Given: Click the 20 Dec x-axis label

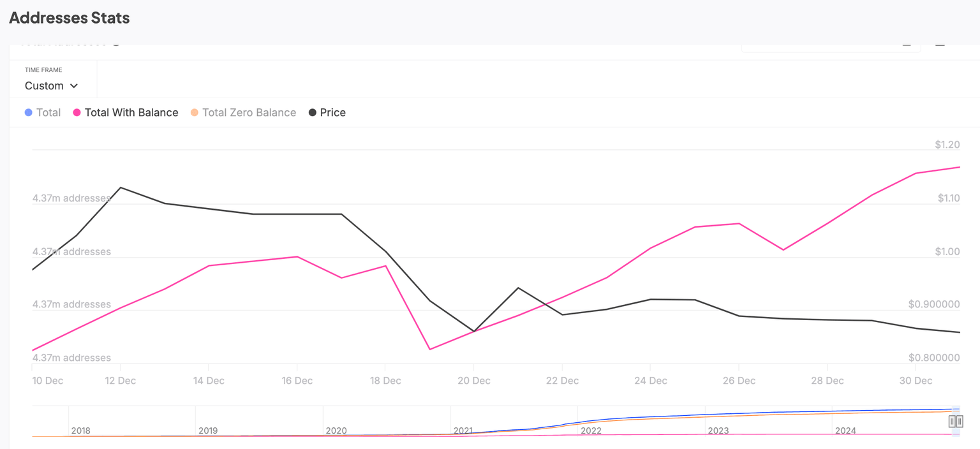Looking at the screenshot, I should click(473, 381).
